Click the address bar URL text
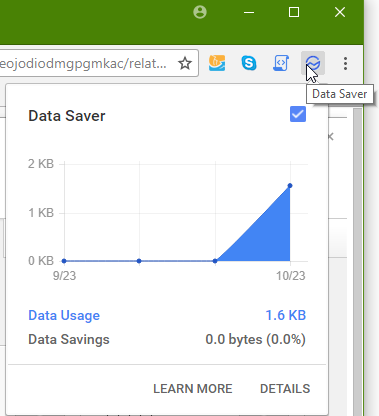The width and height of the screenshot is (379, 416). click(x=83, y=63)
